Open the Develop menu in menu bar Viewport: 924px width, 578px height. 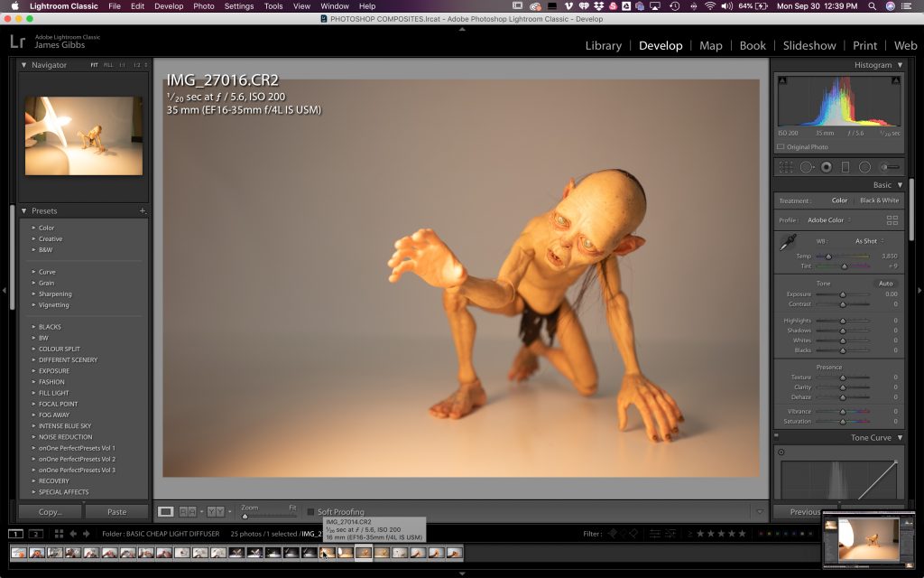[169, 6]
